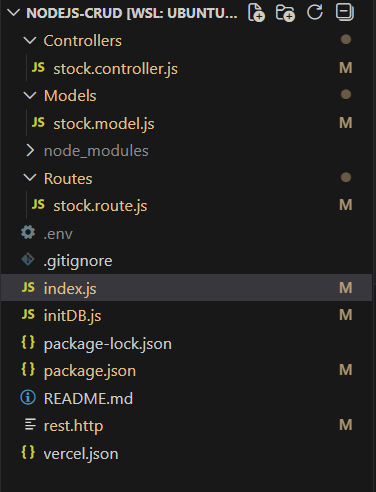Click the node_modules folder name
Screen dimensions: 376x492
click(96, 151)
